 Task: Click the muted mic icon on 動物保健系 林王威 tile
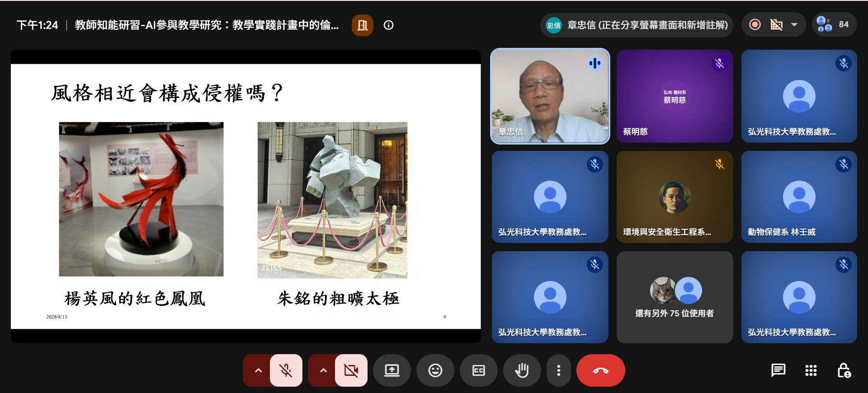[x=844, y=164]
